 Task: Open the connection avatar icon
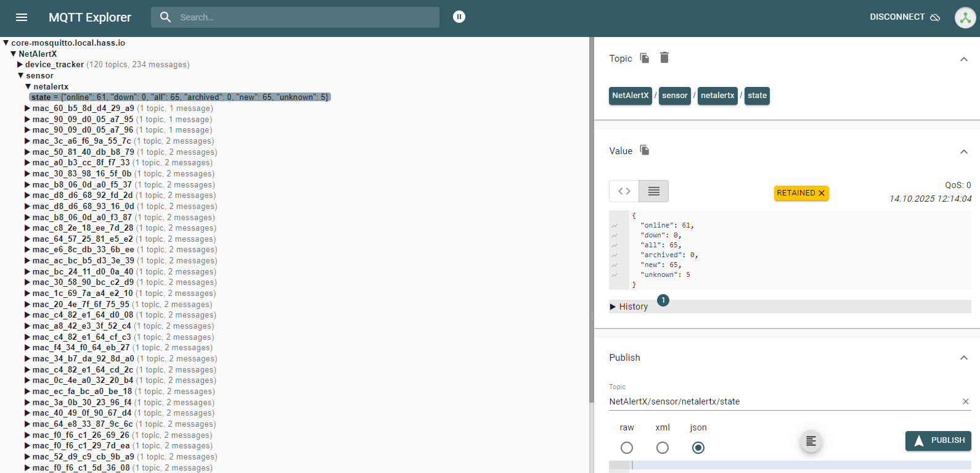pos(965,18)
